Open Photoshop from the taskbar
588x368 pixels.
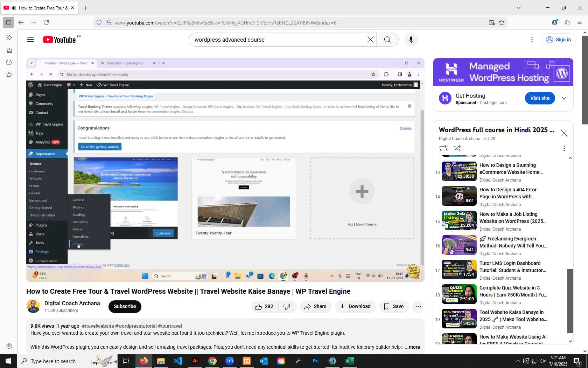tap(315, 361)
